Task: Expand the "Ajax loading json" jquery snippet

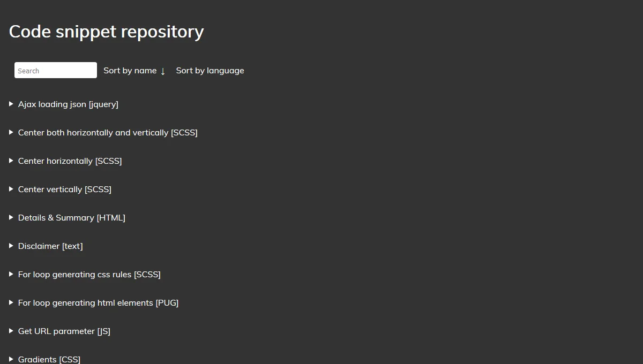Action: [68, 104]
